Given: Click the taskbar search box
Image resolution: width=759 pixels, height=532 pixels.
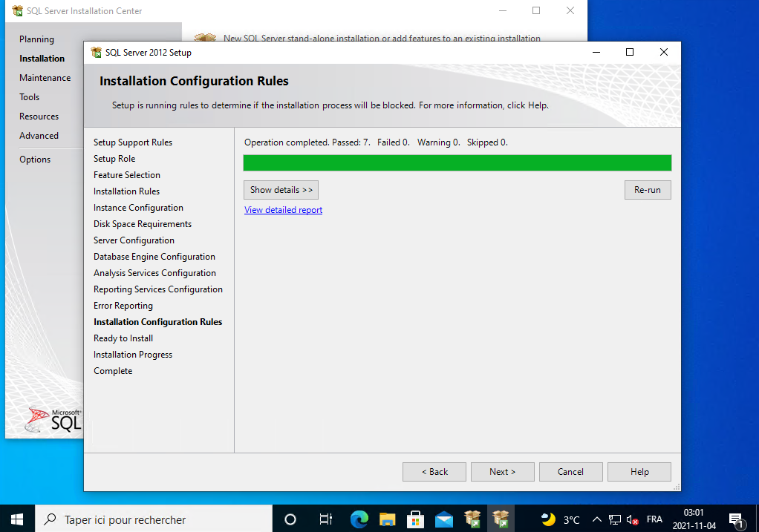Looking at the screenshot, I should tap(153, 519).
